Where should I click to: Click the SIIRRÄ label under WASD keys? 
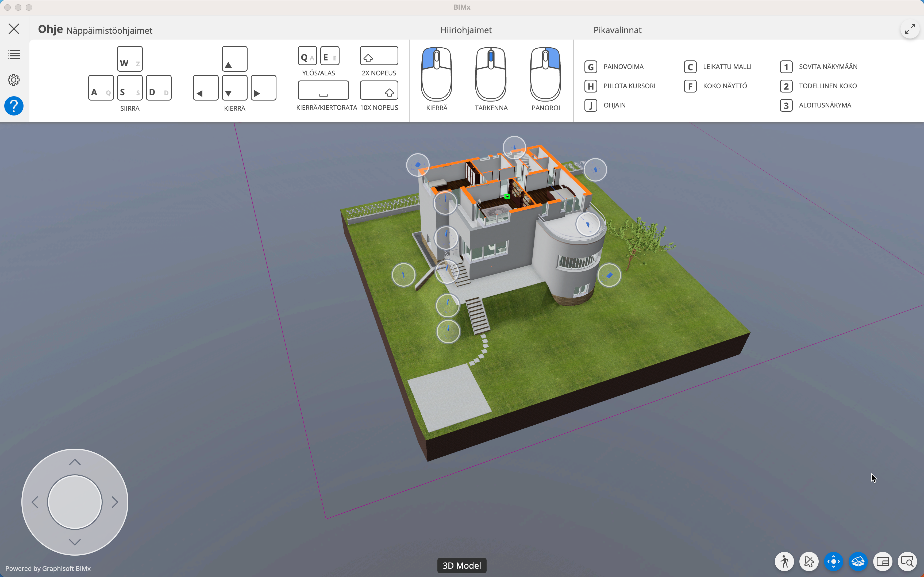(x=130, y=108)
